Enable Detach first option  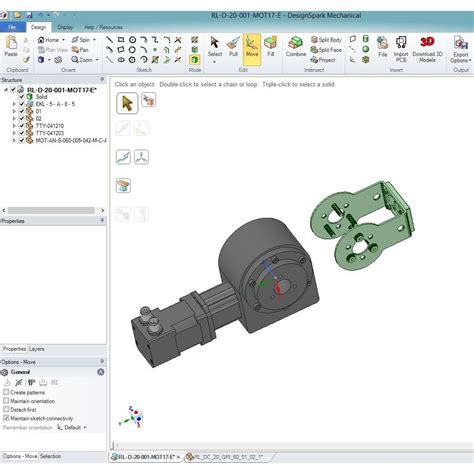[6, 409]
